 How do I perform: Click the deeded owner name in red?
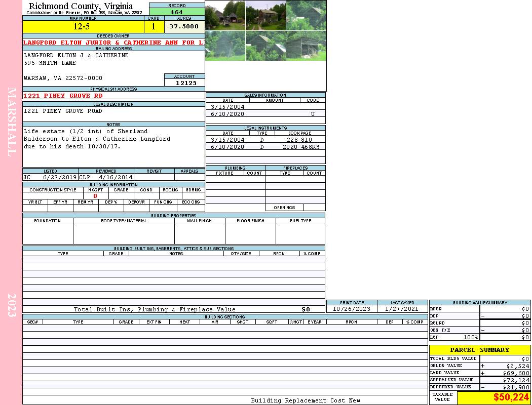coord(113,43)
